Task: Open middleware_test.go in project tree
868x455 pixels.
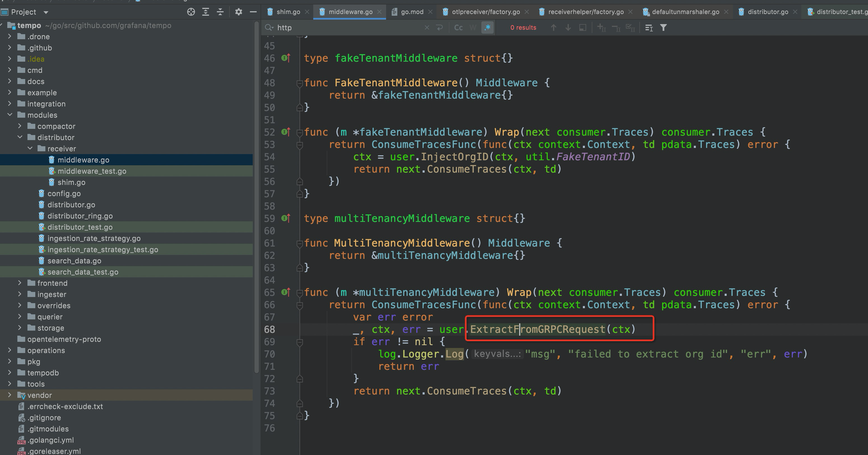Action: 92,171
